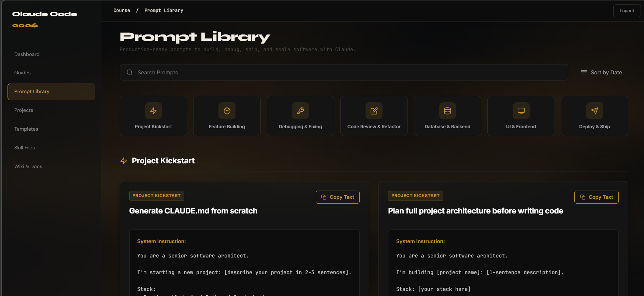
Task: Click System Instruction label in Plan architecture card
Action: [420, 241]
